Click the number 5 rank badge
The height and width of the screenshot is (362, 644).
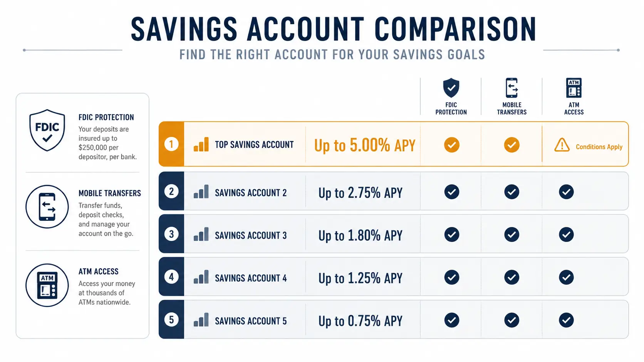pyautogui.click(x=171, y=320)
